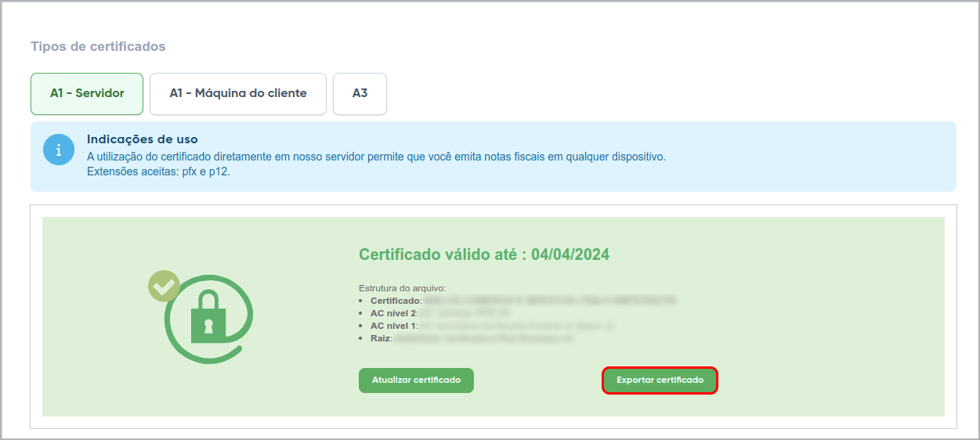Click the Exportar certificado button
The height and width of the screenshot is (440, 980).
tap(660, 380)
